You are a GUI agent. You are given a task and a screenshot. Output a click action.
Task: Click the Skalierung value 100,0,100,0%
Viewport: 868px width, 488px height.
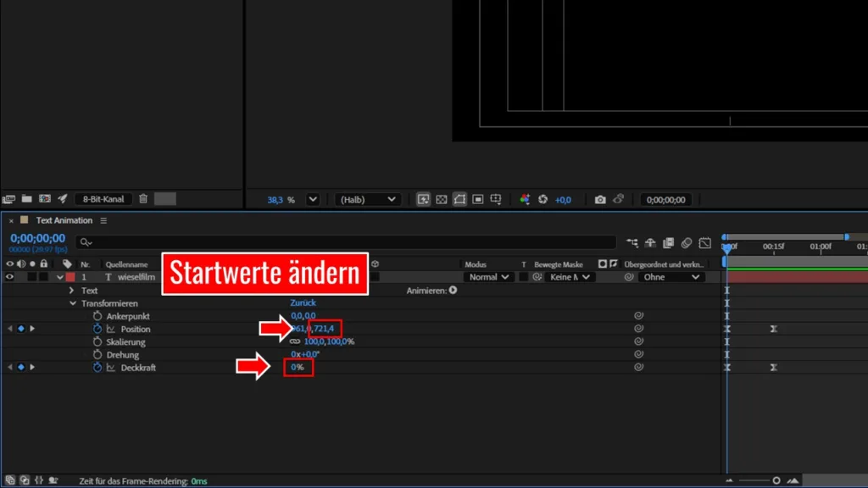[330, 342]
